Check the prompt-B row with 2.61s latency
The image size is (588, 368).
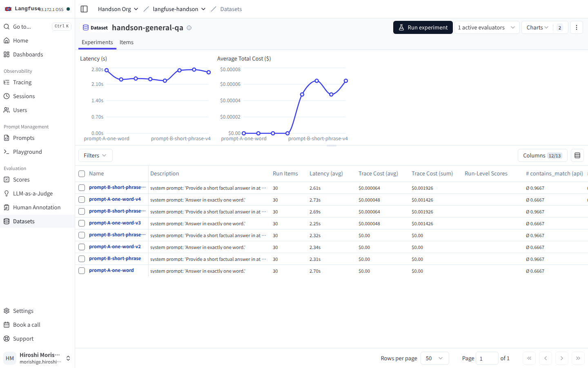point(82,188)
